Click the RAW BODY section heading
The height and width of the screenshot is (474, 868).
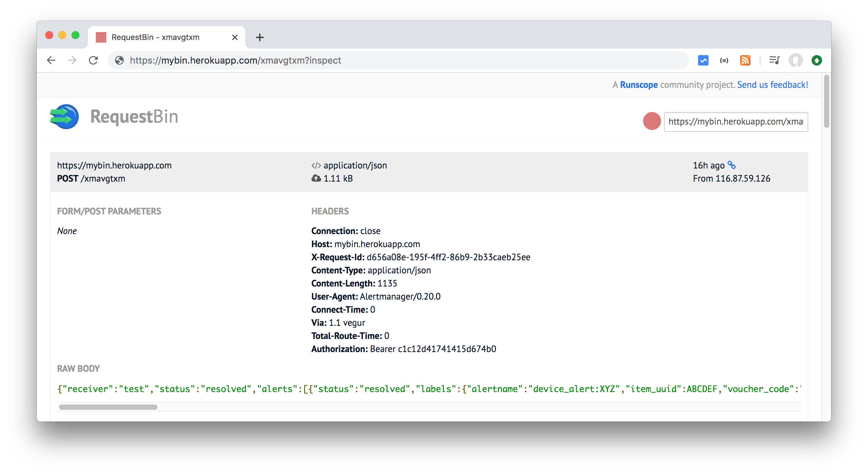tap(78, 369)
